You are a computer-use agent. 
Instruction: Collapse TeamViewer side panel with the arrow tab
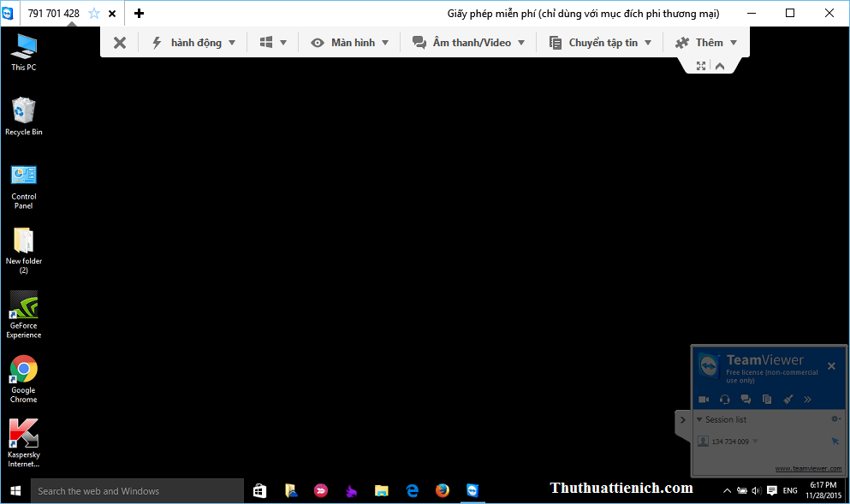(x=682, y=419)
